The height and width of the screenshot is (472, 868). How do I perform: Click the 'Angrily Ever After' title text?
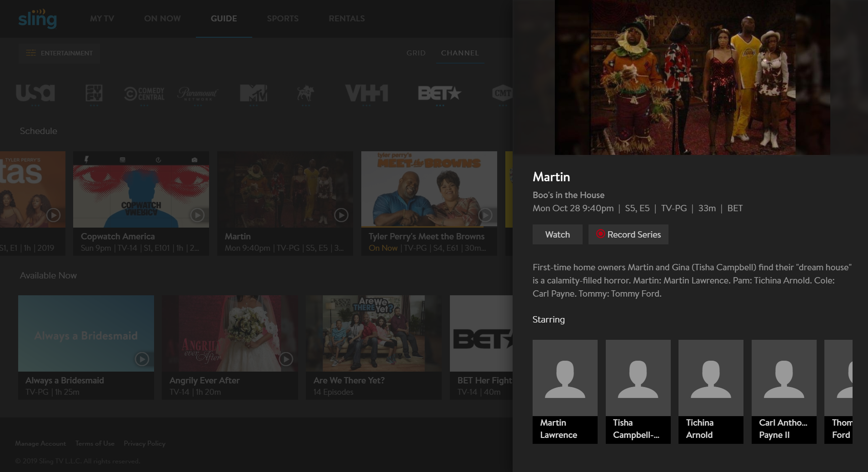click(x=205, y=380)
